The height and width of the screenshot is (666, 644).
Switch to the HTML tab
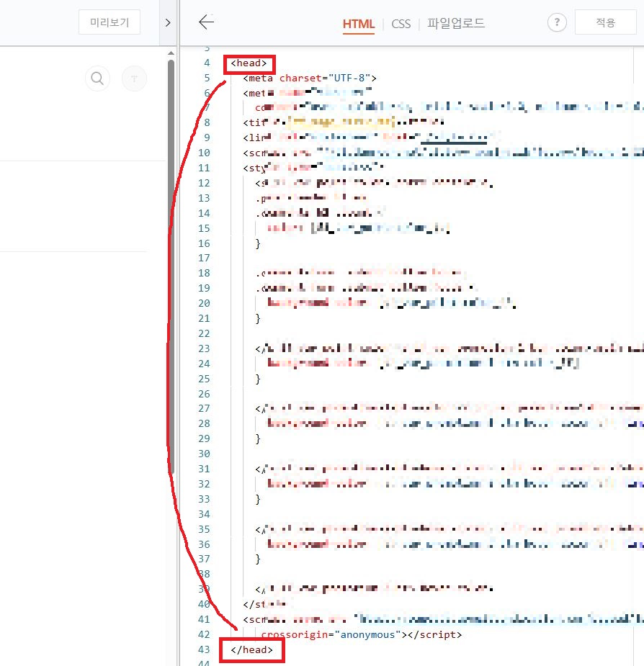pyautogui.click(x=358, y=24)
